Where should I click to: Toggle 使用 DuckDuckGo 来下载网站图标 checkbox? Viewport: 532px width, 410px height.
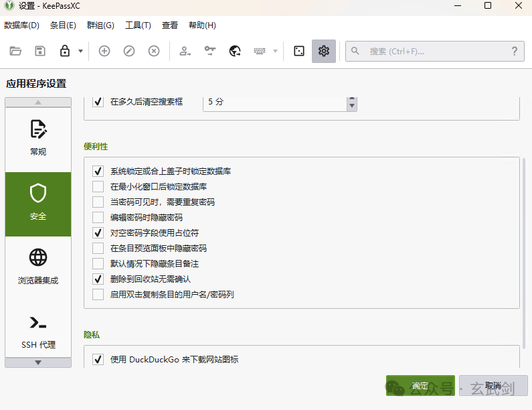coord(98,359)
